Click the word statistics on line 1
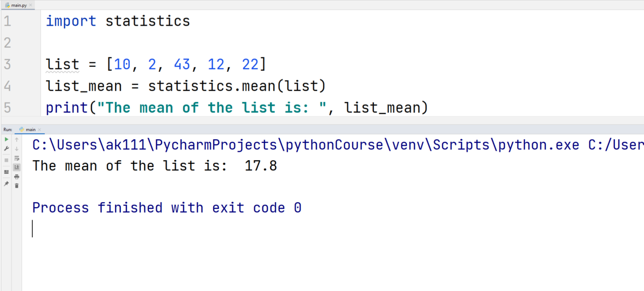The image size is (644, 291). tap(147, 21)
